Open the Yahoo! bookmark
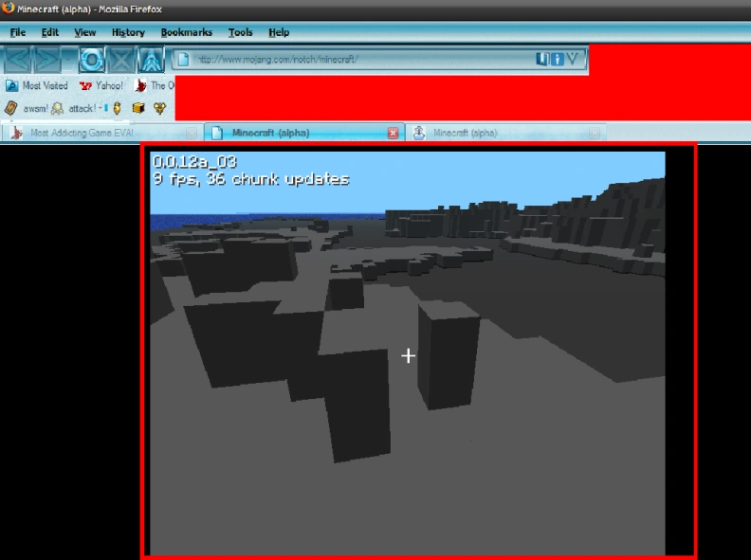751x560 pixels. coord(101,85)
